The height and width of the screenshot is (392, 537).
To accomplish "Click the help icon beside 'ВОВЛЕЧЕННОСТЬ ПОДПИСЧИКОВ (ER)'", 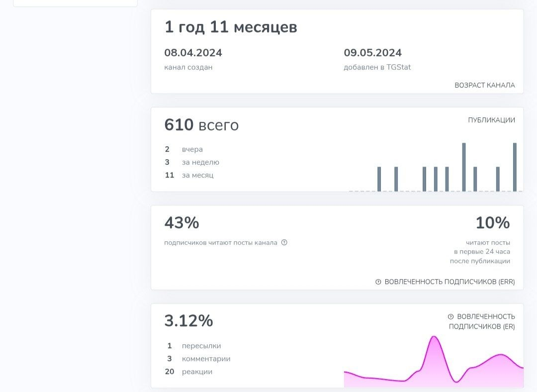I will (450, 316).
